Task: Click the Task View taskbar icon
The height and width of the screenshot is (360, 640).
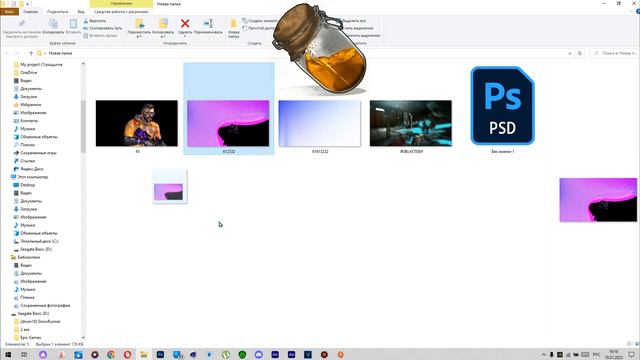Action: click(24, 354)
